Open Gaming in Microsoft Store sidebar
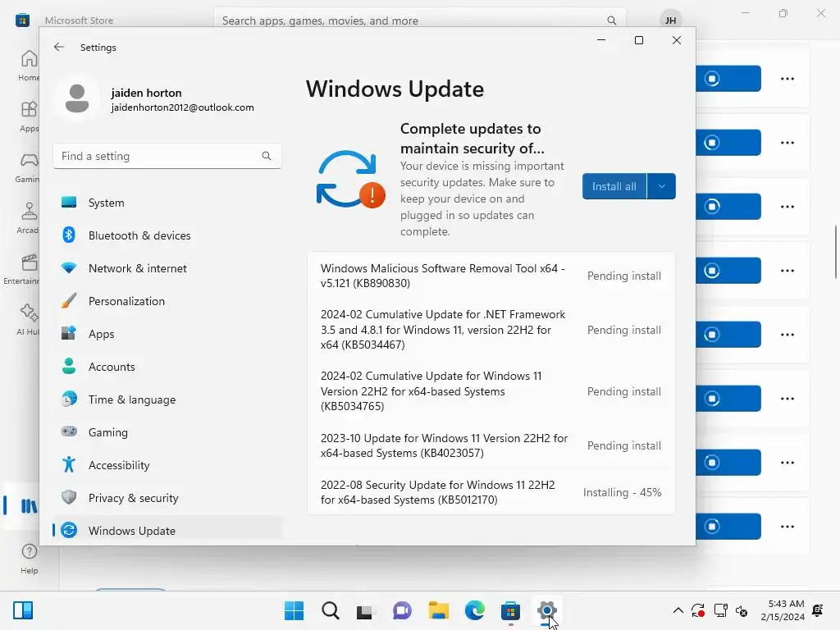Screen dimensions: 840x630 click(x=29, y=167)
